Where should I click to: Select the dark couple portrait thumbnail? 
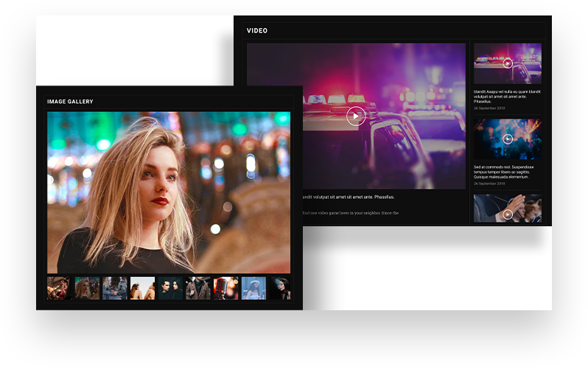click(170, 288)
